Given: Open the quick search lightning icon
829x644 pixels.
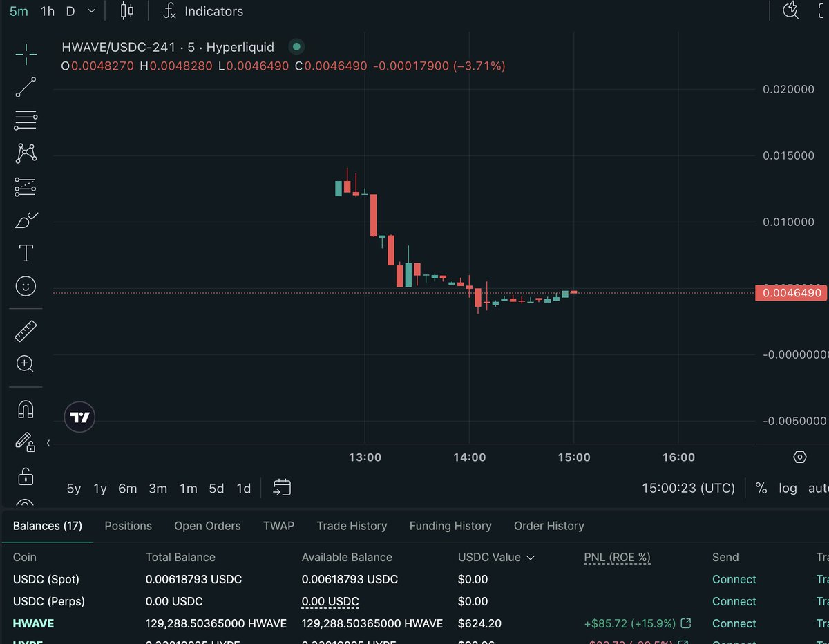Looking at the screenshot, I should tap(791, 10).
